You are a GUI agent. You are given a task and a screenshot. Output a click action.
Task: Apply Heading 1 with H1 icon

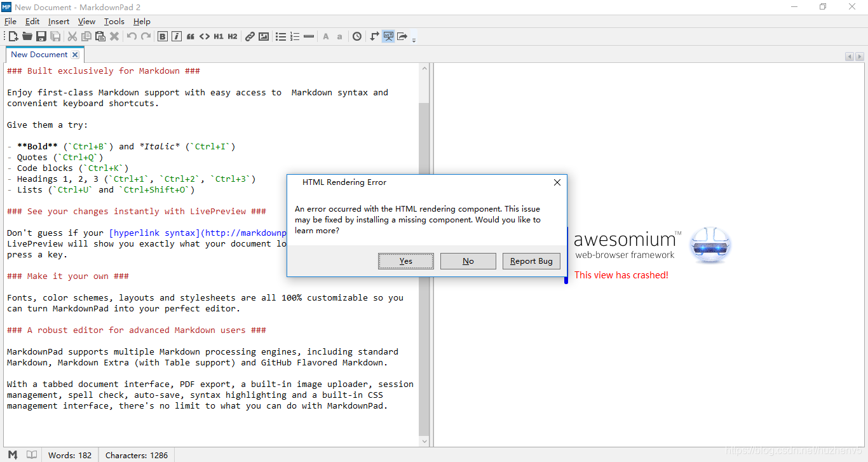point(219,36)
